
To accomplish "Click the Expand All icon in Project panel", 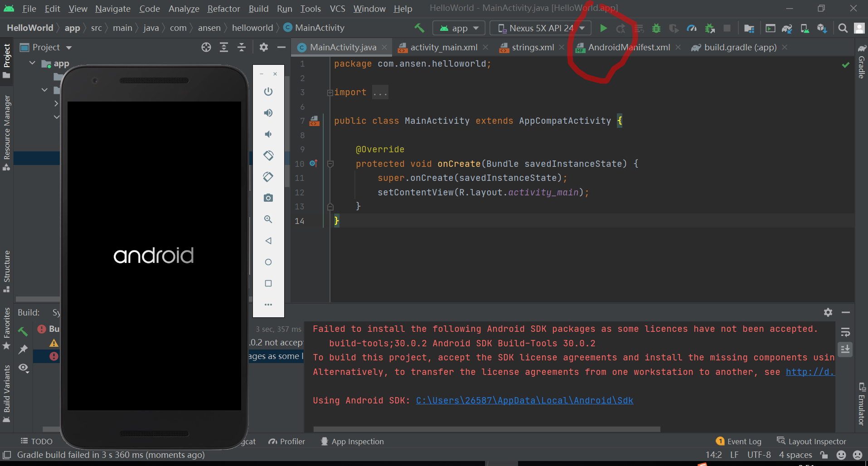I will click(x=224, y=47).
